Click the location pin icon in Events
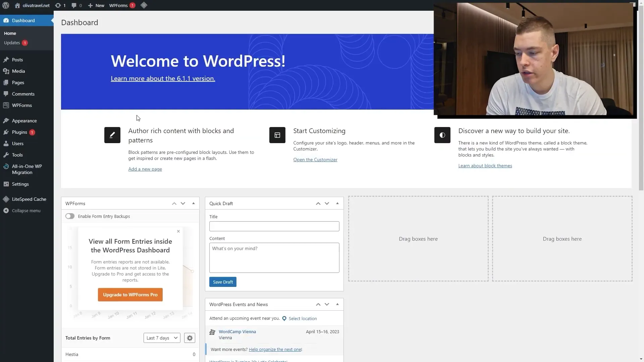Viewport: 644px width, 362px height. coord(284,318)
